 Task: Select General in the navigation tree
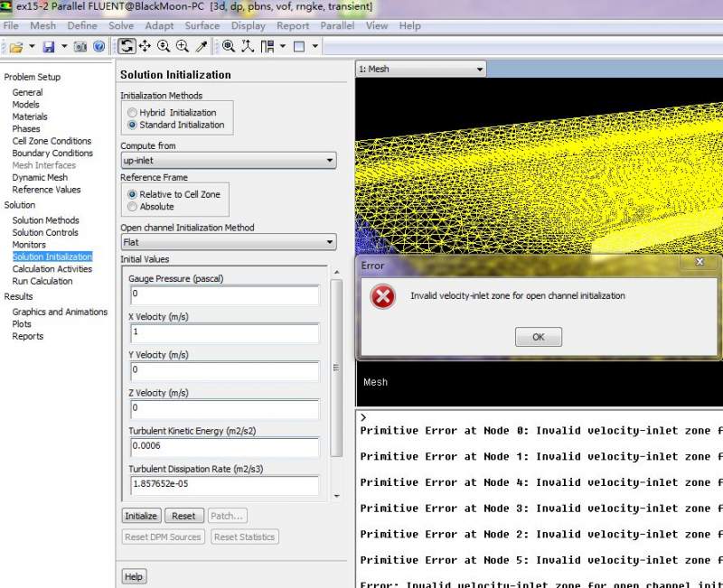click(x=28, y=93)
